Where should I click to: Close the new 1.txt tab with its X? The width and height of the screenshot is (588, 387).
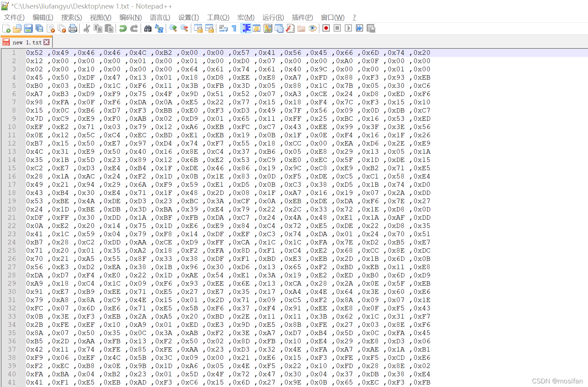[47, 42]
